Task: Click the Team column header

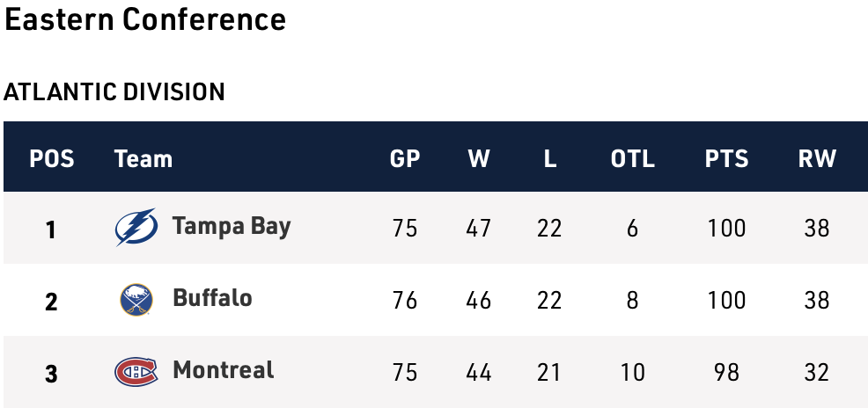Action: point(143,159)
